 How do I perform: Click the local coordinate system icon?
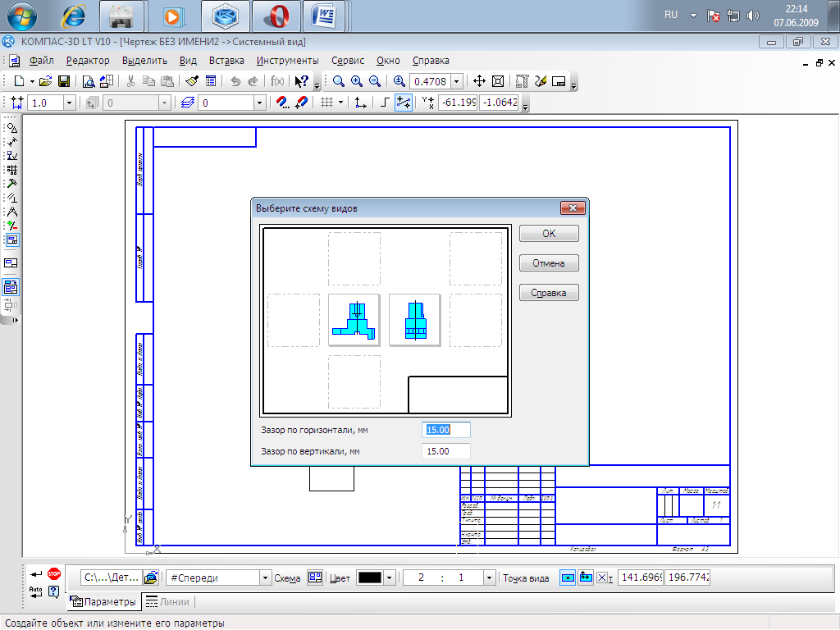(x=361, y=103)
